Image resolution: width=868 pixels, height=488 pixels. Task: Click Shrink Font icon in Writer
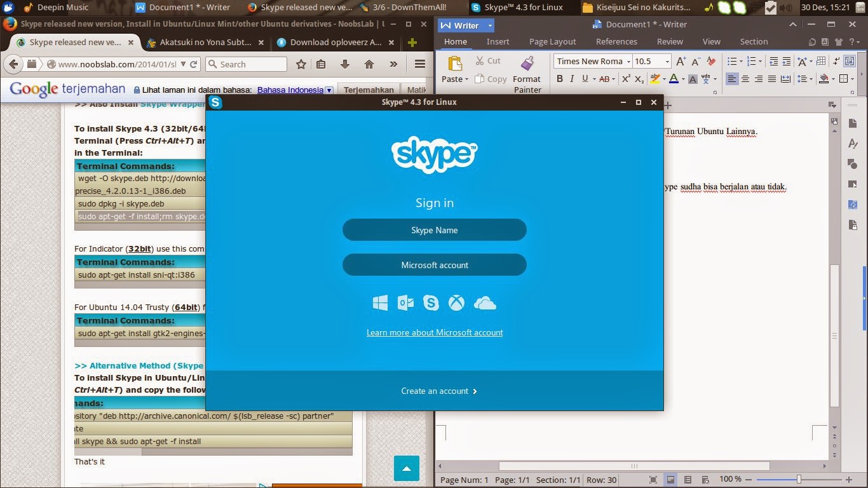[x=696, y=62]
